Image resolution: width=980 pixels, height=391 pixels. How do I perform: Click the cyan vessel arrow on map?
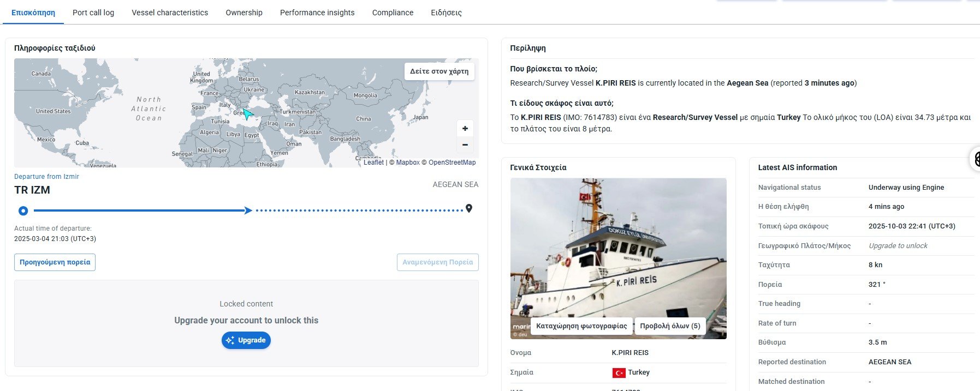point(247,114)
